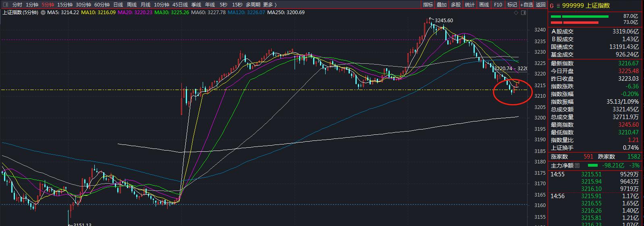Click the 3245.60 high point label on chart
644x226 pixels.
444,21
